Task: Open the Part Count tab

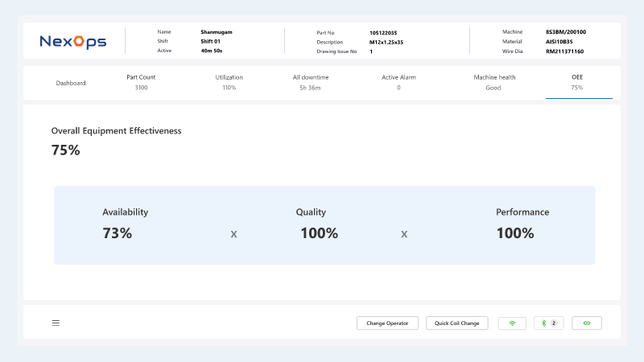Action: coord(141,82)
